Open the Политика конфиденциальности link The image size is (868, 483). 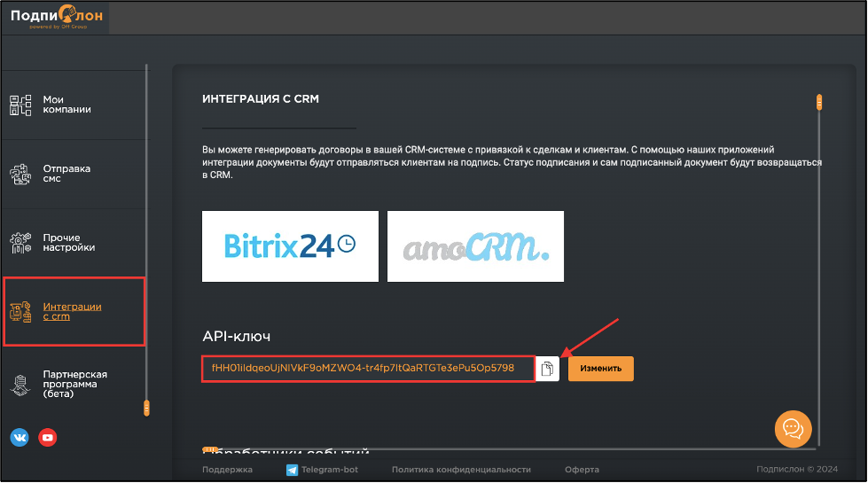coord(461,470)
